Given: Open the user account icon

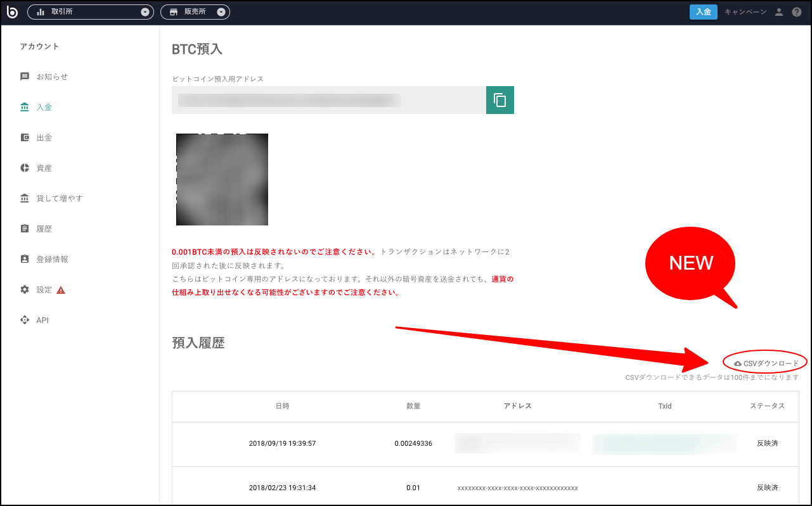Looking at the screenshot, I should [780, 12].
